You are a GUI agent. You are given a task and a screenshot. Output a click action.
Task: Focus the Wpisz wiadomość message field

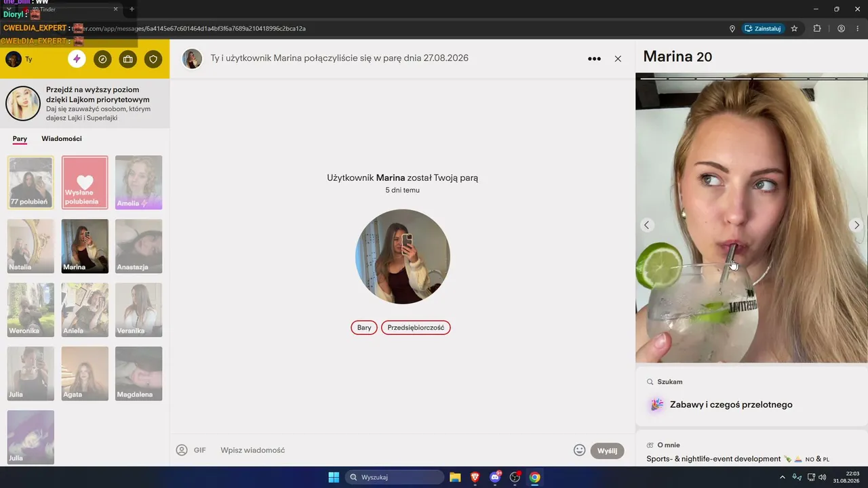click(393, 450)
